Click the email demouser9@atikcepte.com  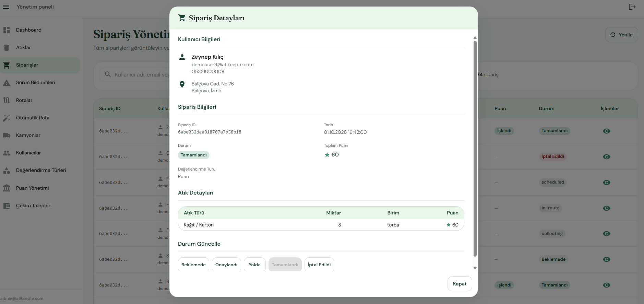[223, 65]
